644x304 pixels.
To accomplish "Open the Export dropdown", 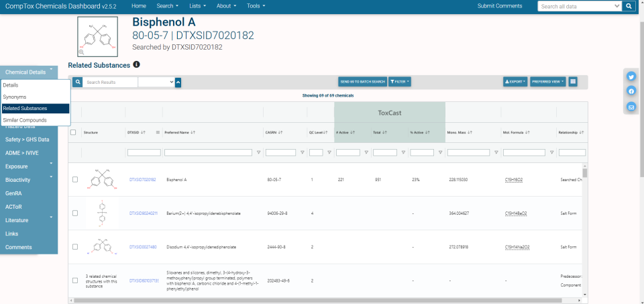I will 515,82.
